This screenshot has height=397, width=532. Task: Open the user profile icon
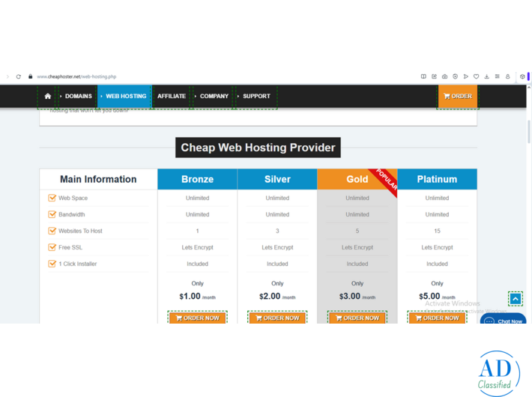coord(507,76)
